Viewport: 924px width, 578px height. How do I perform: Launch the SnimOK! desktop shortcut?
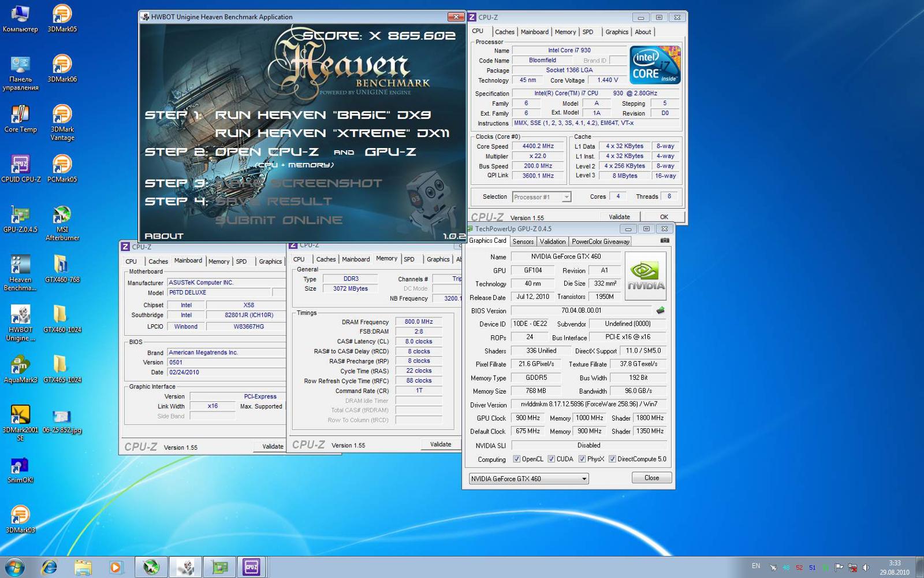coord(20,470)
